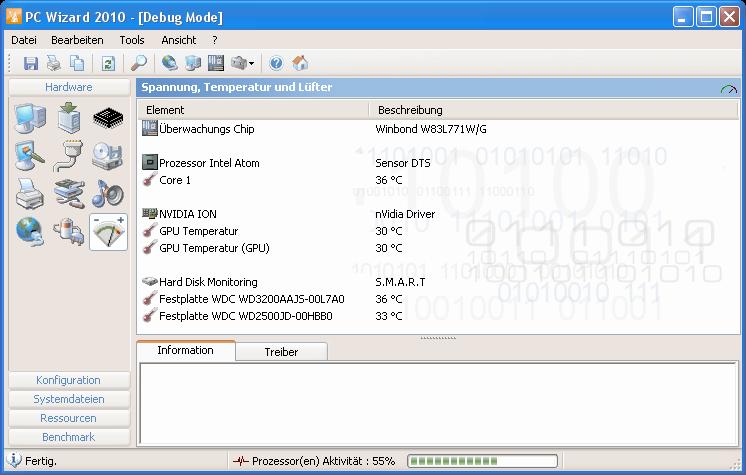Screen dimensions: 746x475
Task: Maximize the PC Wizard 2010 window
Action: 707,17
